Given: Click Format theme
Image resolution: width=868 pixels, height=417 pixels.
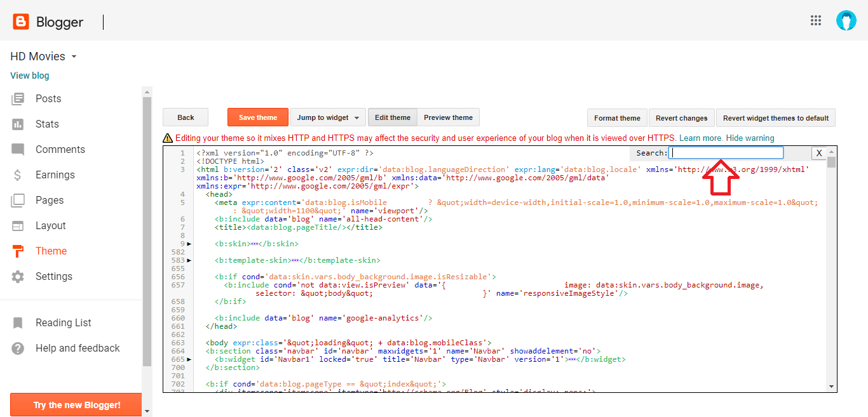Looking at the screenshot, I should (617, 118).
